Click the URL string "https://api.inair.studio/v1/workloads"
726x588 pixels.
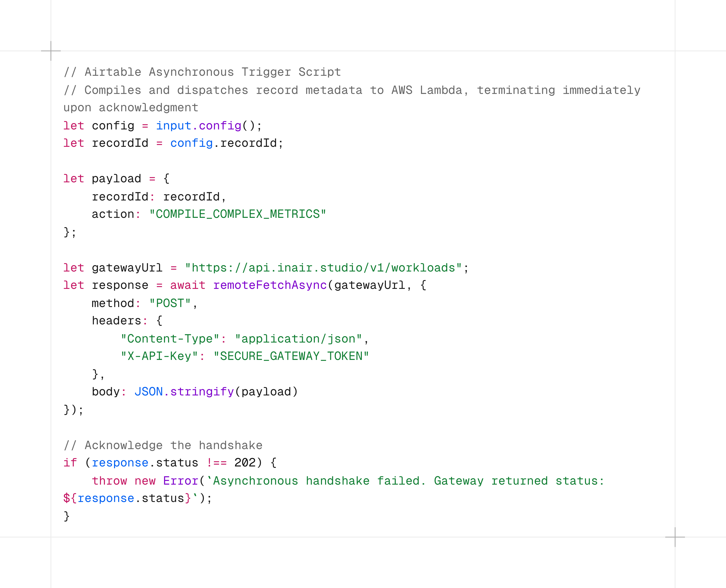pos(323,268)
